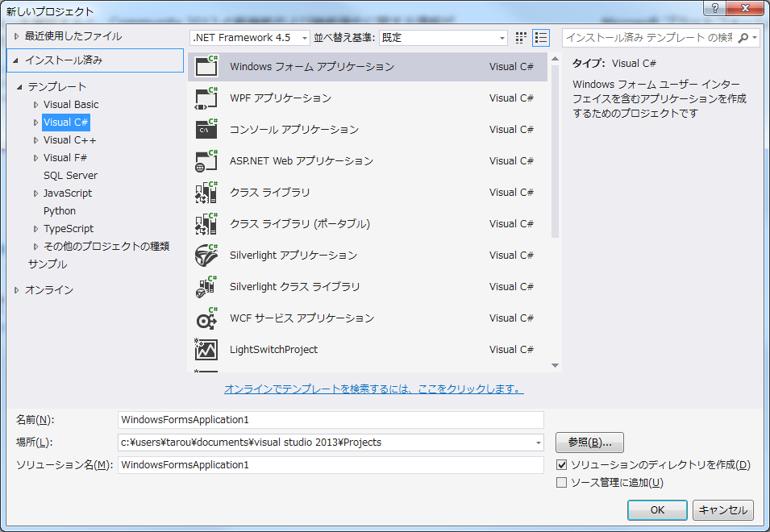Enable ソース管理に追加 checkbox
The width and height of the screenshot is (770, 532).
tap(561, 483)
